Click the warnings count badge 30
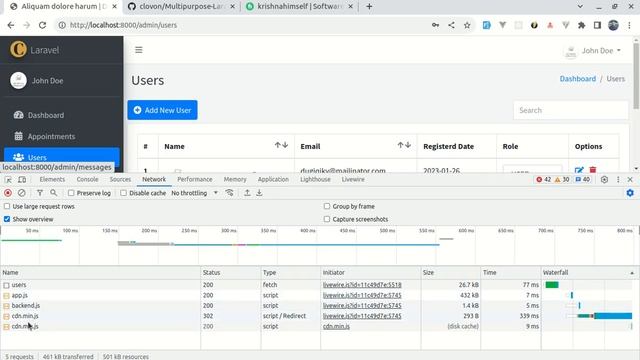The height and width of the screenshot is (360, 640). pos(562,180)
